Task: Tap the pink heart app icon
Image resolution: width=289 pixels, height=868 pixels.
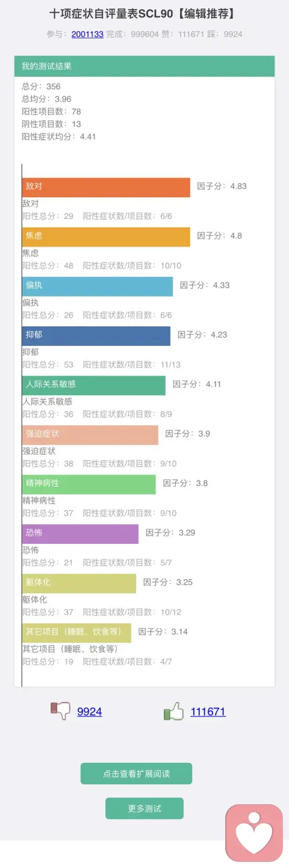Action: coord(254,834)
